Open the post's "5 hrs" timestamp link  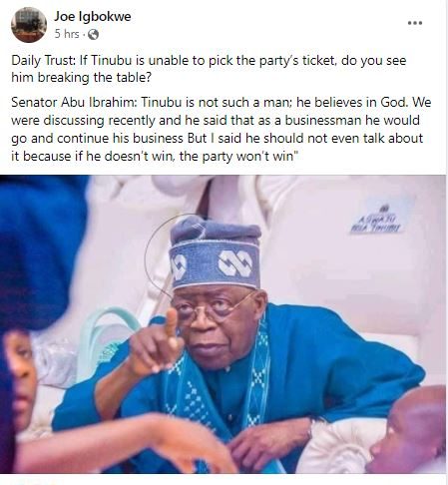(67, 34)
